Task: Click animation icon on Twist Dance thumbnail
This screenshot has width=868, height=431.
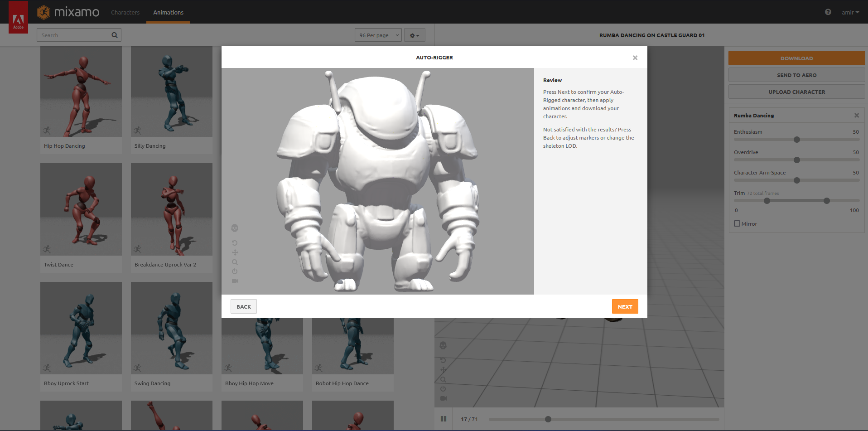Action: coord(47,249)
